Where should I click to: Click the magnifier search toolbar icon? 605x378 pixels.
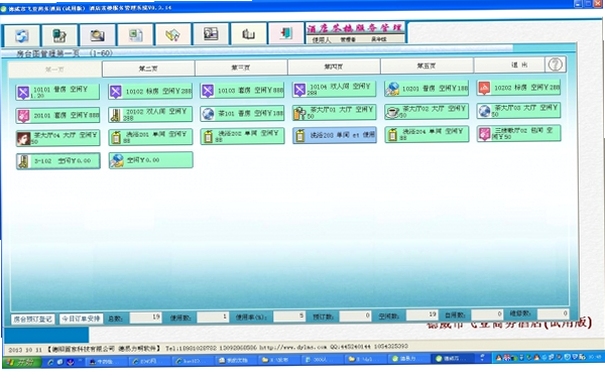tap(97, 35)
